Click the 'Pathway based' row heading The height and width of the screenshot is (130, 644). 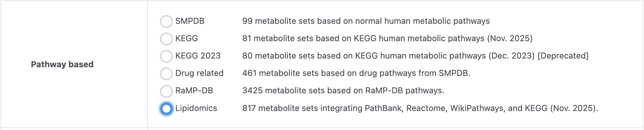point(62,64)
